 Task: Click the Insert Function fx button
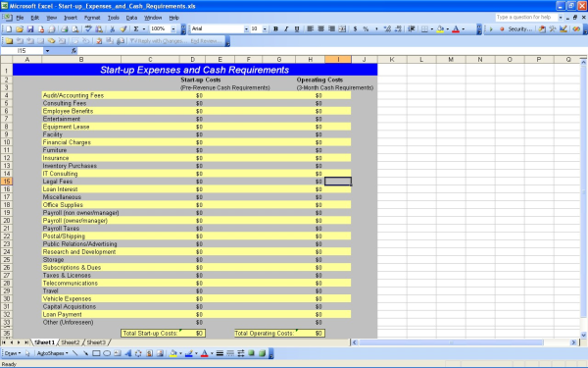pyautogui.click(x=73, y=51)
